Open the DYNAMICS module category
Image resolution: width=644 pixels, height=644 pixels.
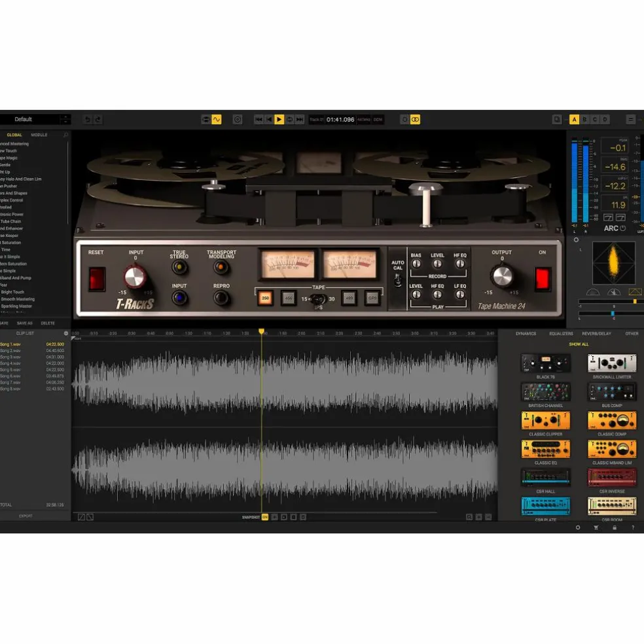point(526,334)
